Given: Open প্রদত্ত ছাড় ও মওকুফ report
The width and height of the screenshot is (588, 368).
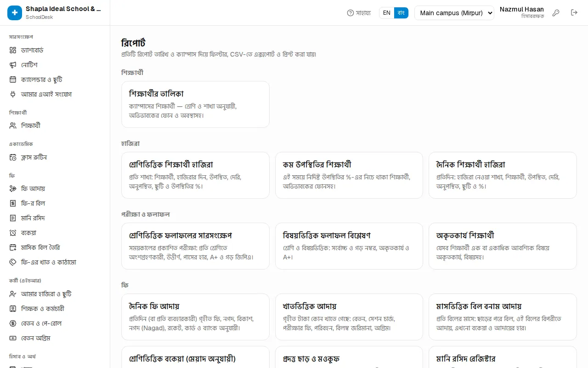Looking at the screenshot, I should pyautogui.click(x=349, y=357).
